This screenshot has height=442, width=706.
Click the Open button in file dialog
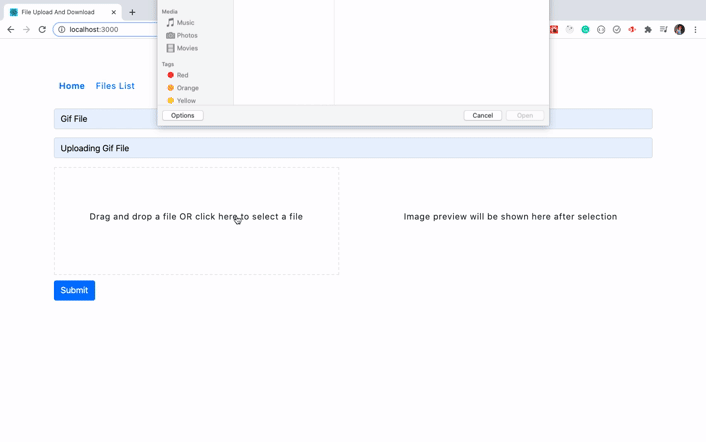tap(525, 116)
